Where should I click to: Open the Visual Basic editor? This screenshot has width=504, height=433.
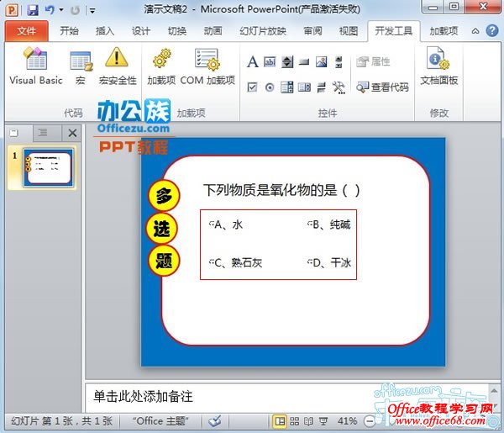[x=35, y=66]
